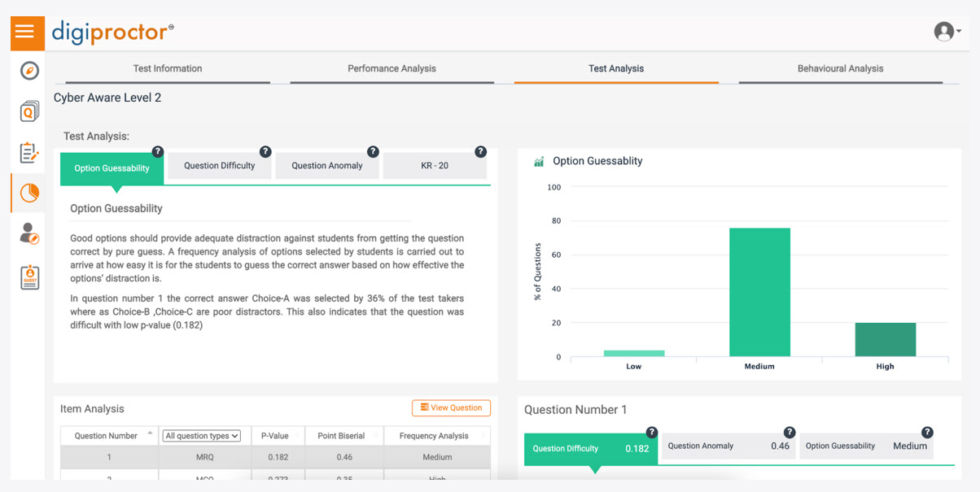Open the user edit sidebar icon
This screenshot has height=492, width=980.
29,234
